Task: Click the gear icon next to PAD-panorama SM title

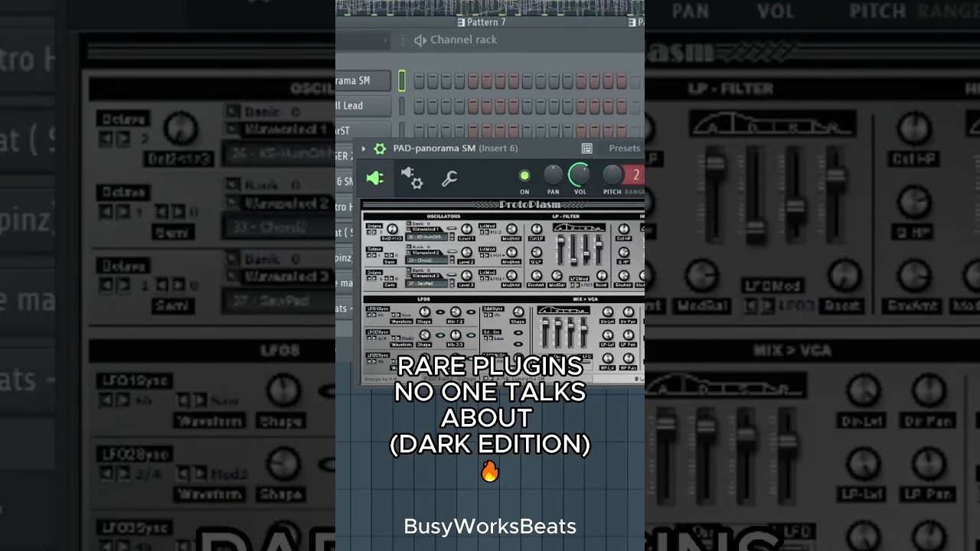Action: click(381, 148)
